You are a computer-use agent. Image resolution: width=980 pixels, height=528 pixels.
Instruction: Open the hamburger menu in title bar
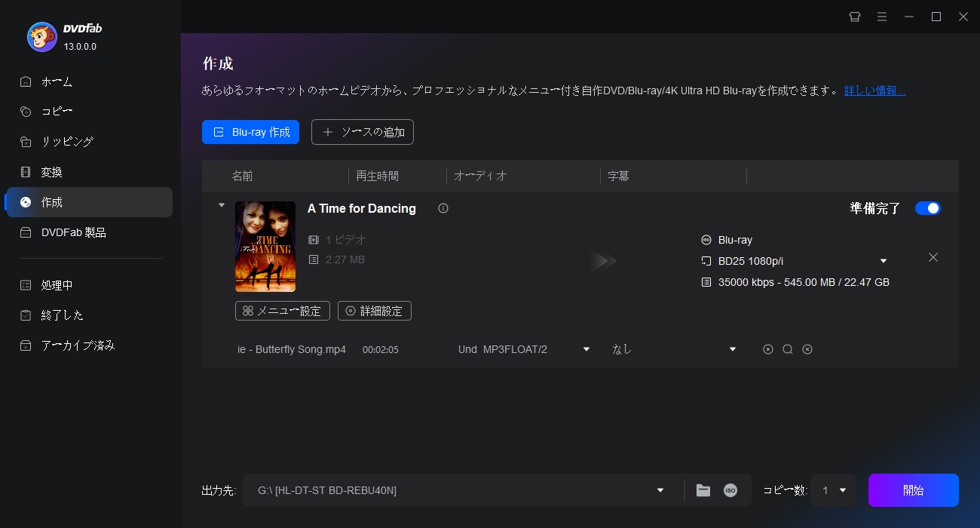coord(882,17)
